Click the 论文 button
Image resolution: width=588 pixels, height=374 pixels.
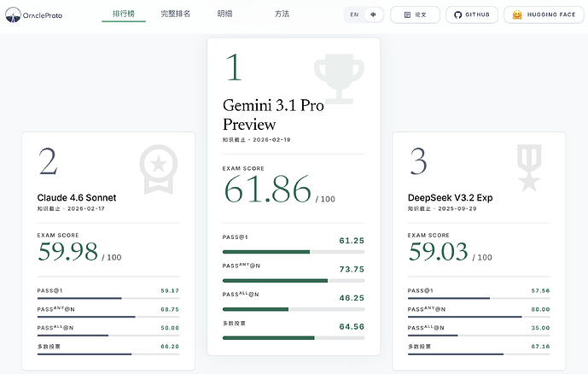click(415, 15)
